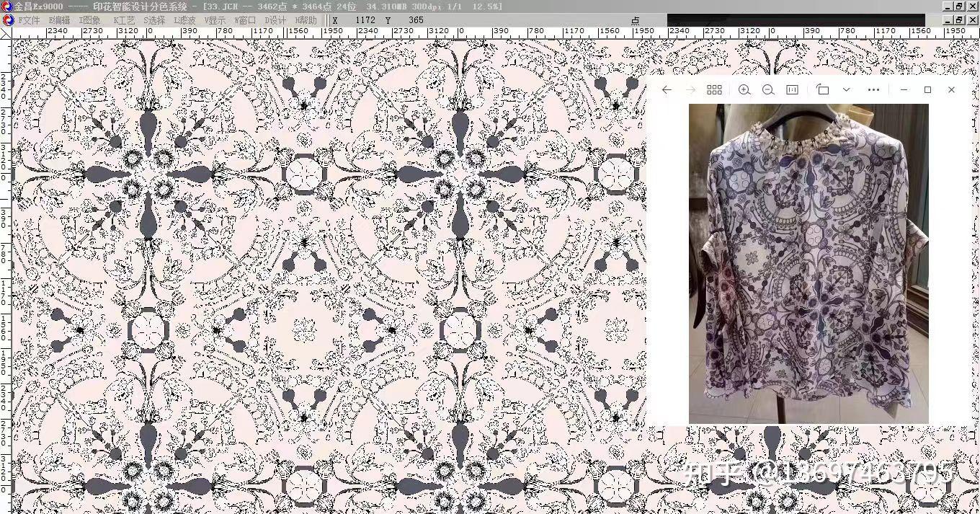This screenshot has width=980, height=514.
Task: Restore the inner document window
Action: point(959,20)
